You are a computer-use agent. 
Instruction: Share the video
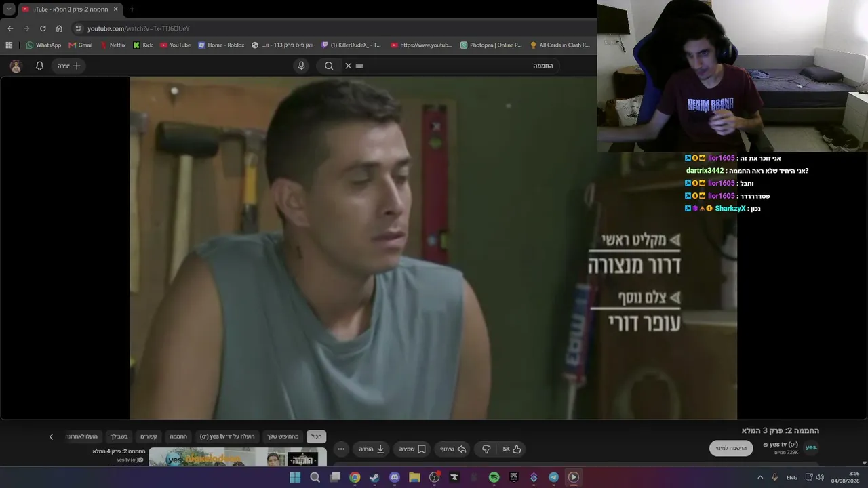tap(452, 449)
